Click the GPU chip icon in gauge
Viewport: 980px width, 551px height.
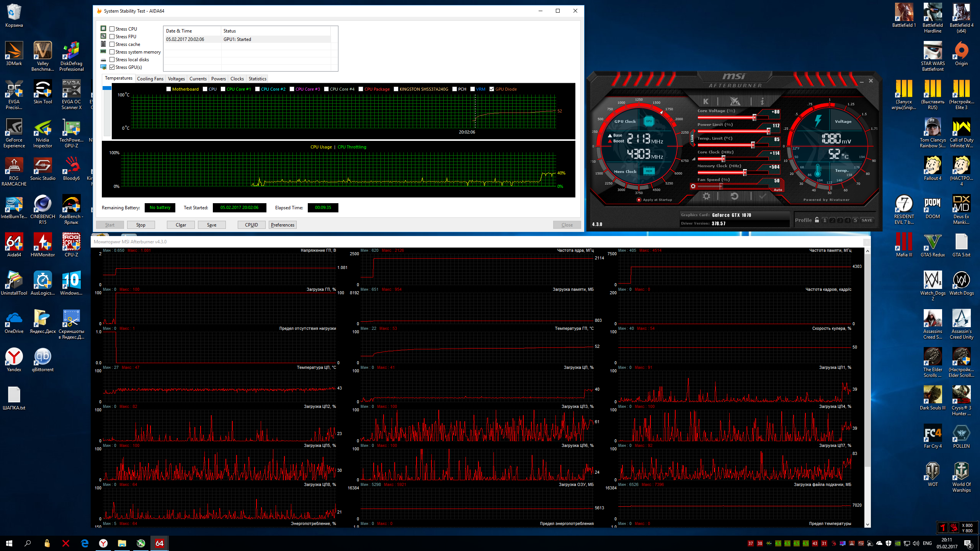pos(649,121)
